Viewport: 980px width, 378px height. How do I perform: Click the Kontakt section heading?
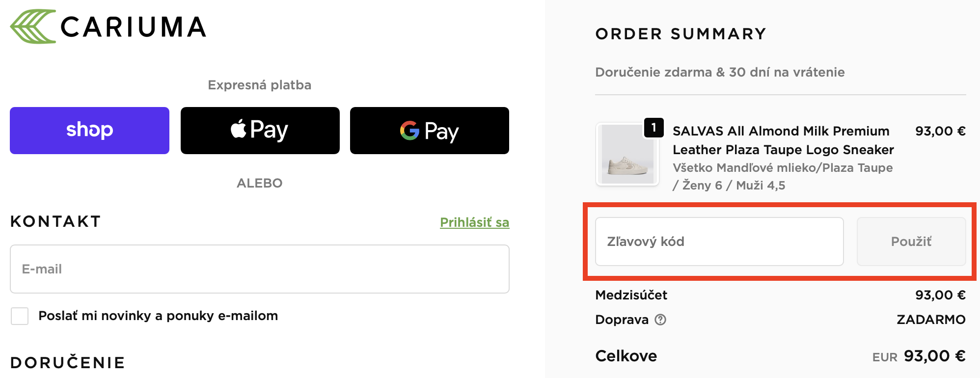pyautogui.click(x=55, y=221)
